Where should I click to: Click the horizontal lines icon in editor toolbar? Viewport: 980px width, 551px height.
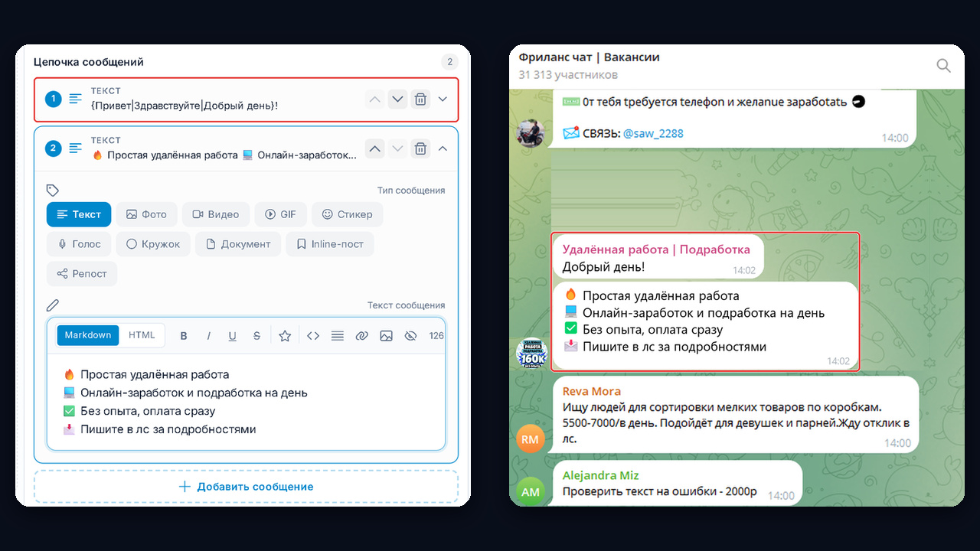[x=337, y=336]
